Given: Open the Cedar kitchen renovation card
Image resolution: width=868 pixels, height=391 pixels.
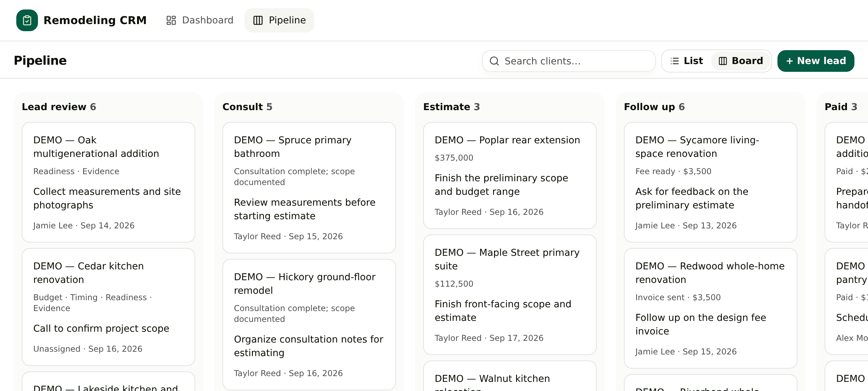Looking at the screenshot, I should point(108,307).
